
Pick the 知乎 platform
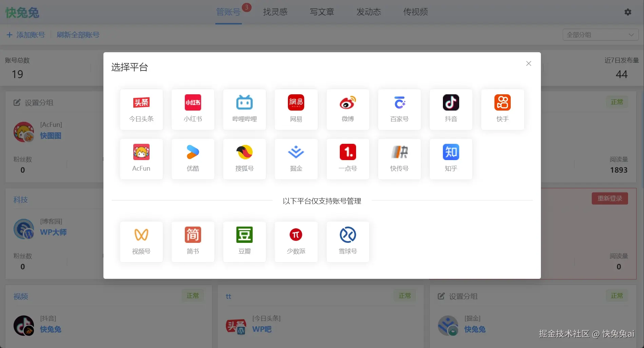pos(451,159)
